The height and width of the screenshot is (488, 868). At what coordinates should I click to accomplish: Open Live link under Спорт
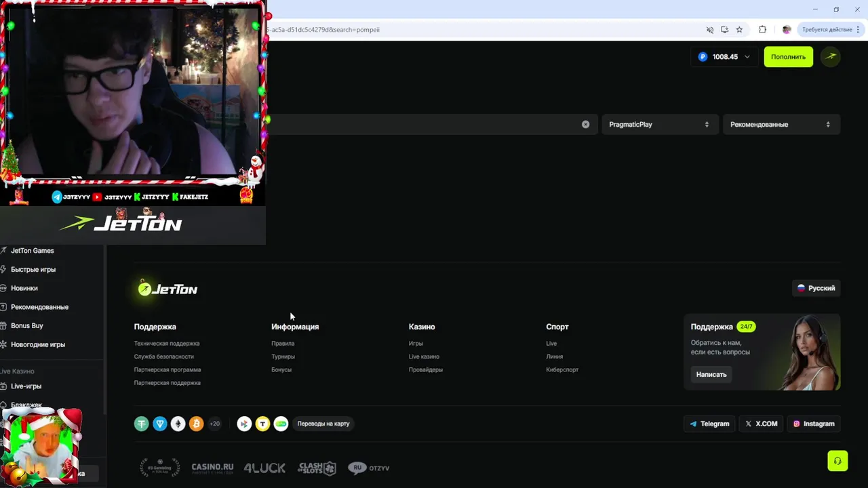pos(551,344)
